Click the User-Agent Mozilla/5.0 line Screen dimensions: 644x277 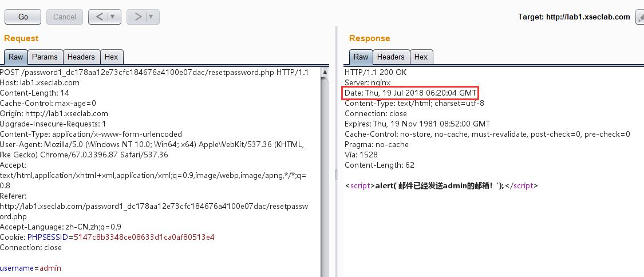[x=152, y=149]
